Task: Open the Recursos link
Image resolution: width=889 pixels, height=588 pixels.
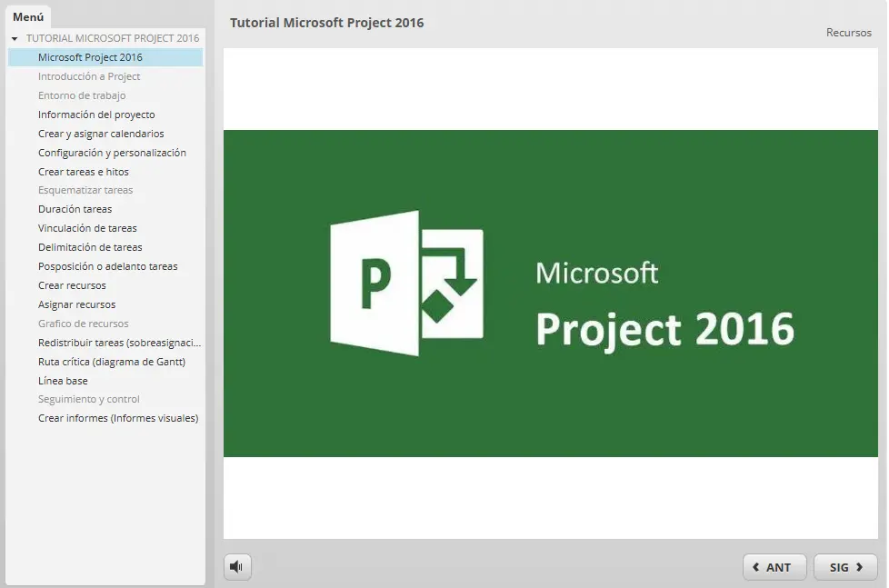Action: point(848,33)
